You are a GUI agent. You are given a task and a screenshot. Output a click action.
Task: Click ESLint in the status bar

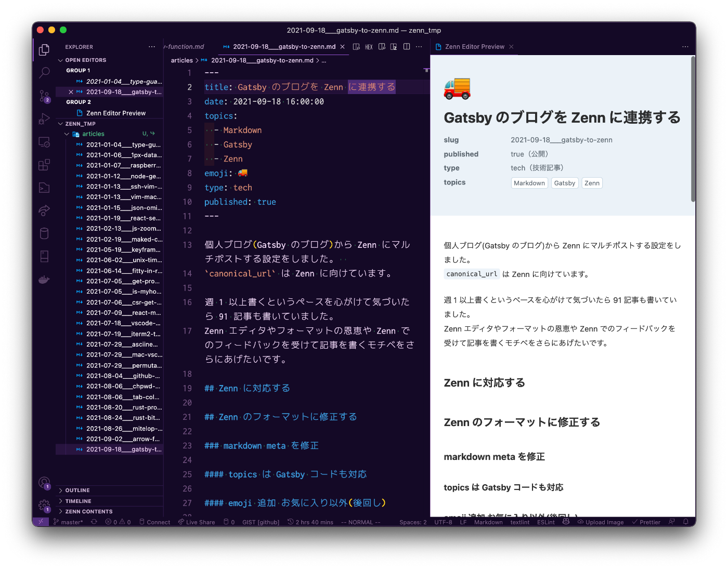pyautogui.click(x=546, y=522)
